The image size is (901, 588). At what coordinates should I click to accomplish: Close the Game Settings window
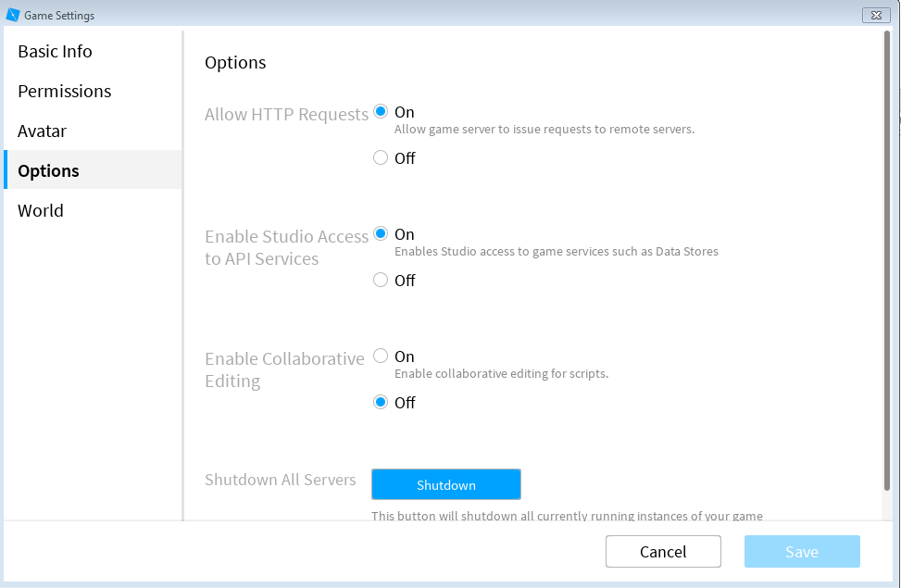[x=875, y=15]
